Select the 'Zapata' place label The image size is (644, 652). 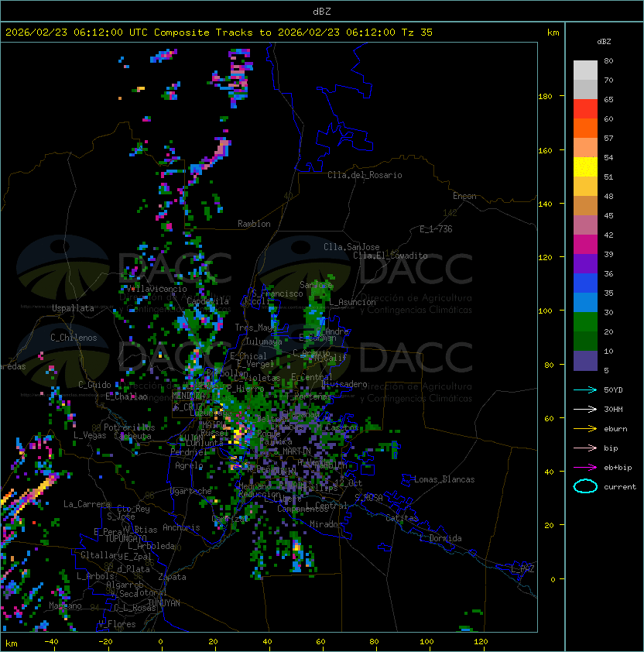tap(172, 577)
